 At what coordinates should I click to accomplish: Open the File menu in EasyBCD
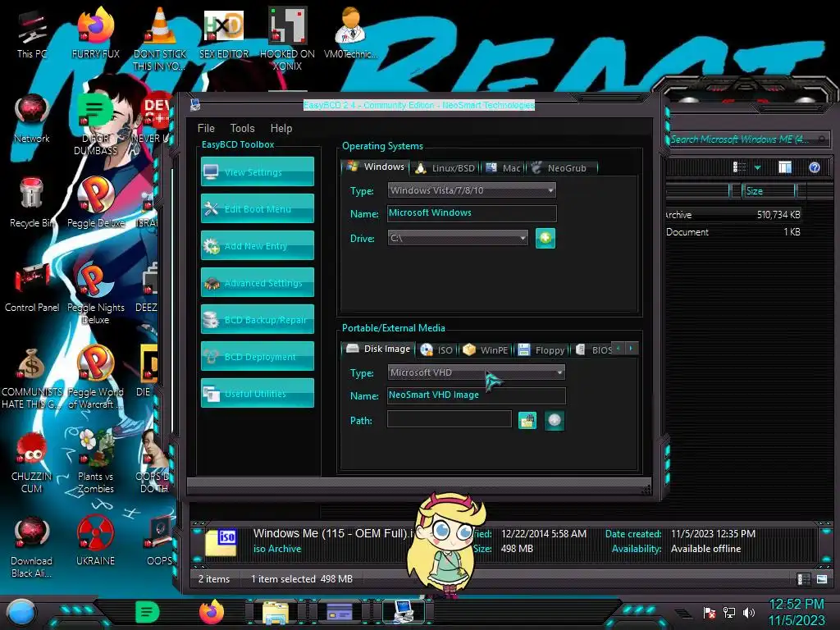click(x=206, y=128)
